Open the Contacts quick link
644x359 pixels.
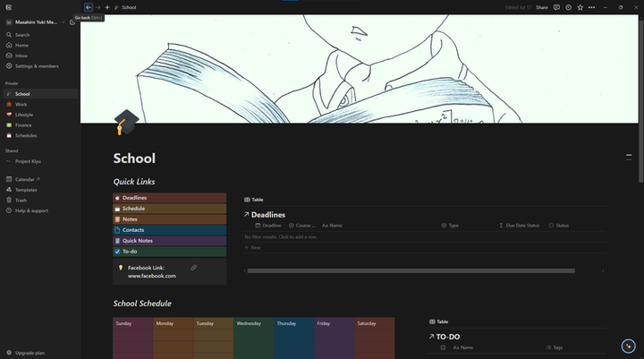click(169, 230)
